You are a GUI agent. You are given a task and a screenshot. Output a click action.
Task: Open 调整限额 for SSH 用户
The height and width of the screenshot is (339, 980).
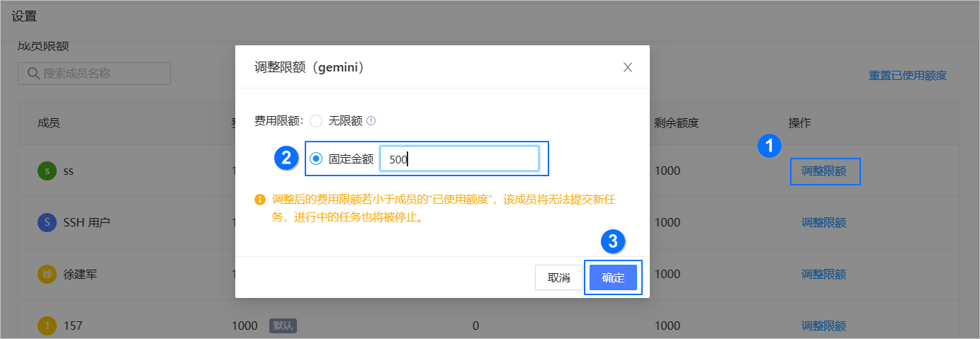click(823, 222)
